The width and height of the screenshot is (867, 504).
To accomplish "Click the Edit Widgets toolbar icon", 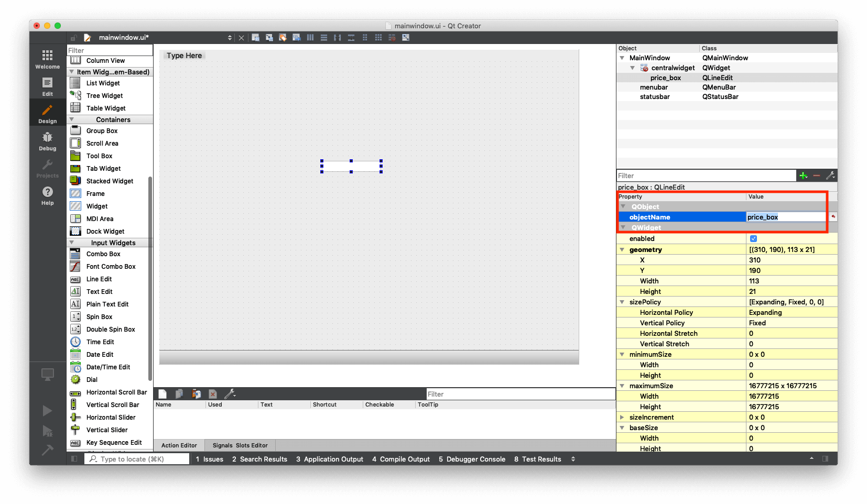I will point(256,38).
